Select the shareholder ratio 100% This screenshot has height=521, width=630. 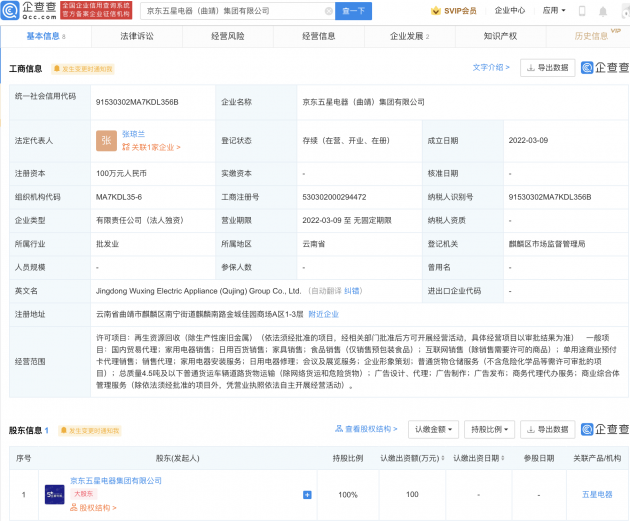[x=348, y=494]
